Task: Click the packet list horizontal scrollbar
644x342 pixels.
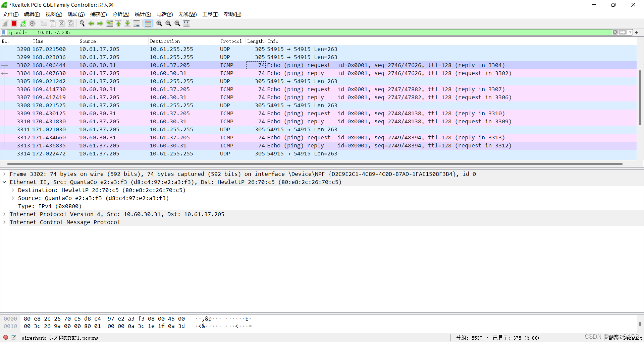Action: [315, 164]
